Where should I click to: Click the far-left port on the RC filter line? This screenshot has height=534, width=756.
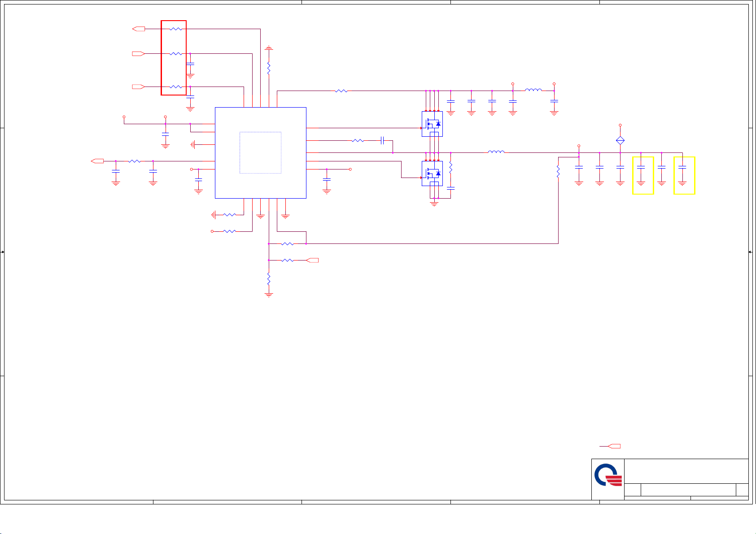(x=97, y=161)
